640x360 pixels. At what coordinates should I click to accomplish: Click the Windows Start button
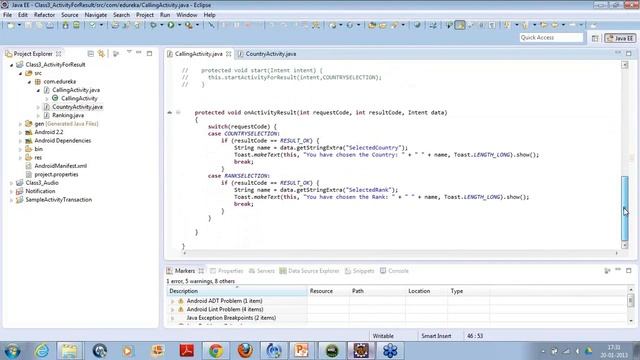click(x=13, y=351)
